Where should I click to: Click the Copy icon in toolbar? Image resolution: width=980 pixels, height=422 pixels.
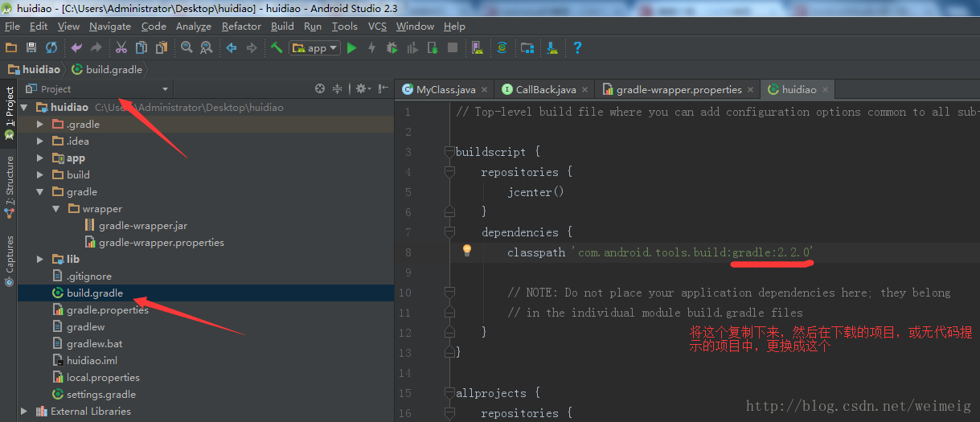click(141, 48)
